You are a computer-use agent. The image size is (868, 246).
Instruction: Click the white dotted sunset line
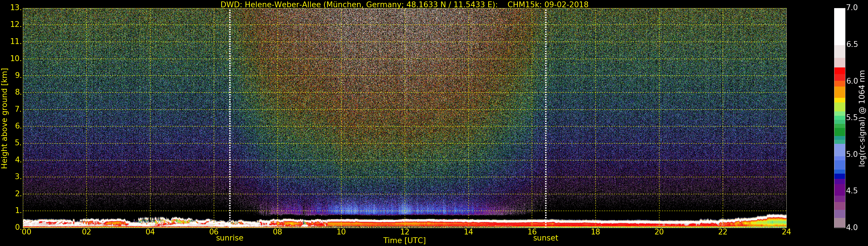[545, 115]
